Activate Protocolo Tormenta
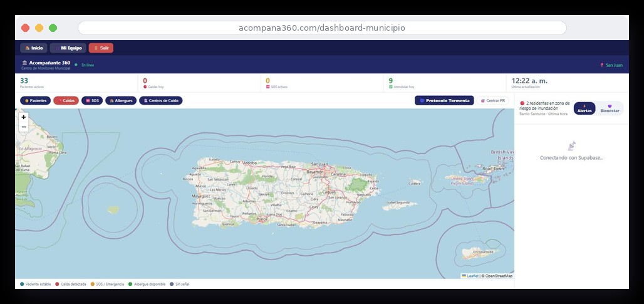 444,101
